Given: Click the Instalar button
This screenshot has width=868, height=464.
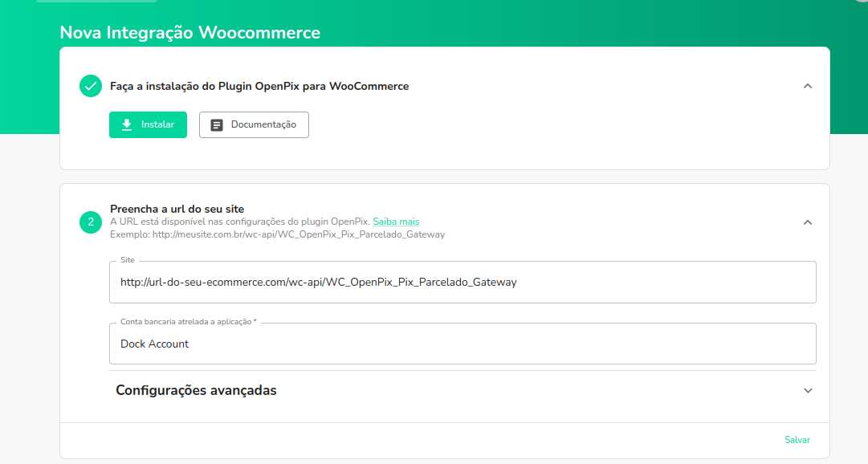Looking at the screenshot, I should pyautogui.click(x=148, y=124).
